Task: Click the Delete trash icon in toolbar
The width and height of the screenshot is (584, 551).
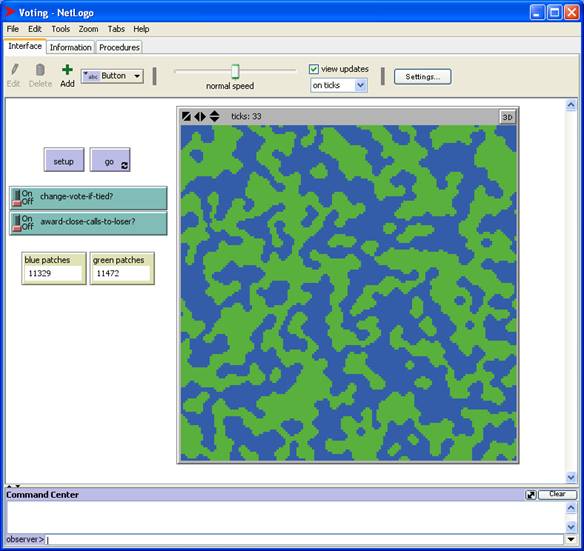Action: pos(40,70)
